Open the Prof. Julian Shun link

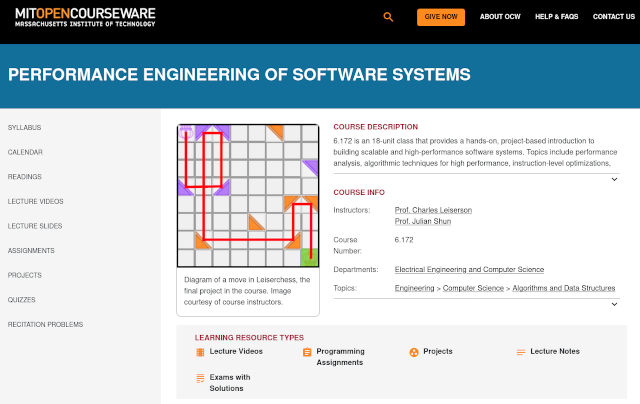click(423, 221)
